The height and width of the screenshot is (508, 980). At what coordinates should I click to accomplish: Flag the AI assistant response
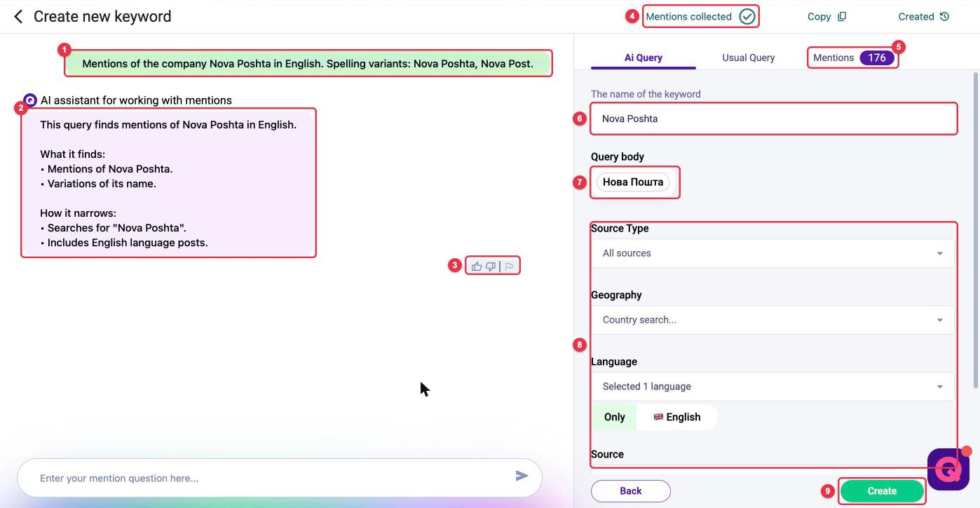[510, 266]
